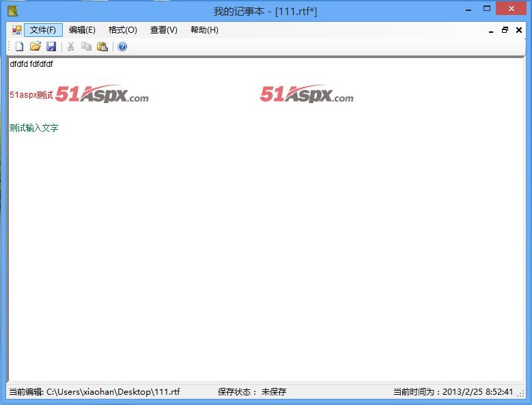Close the inner 111.rtf document
This screenshot has width=532, height=405.
click(x=519, y=30)
